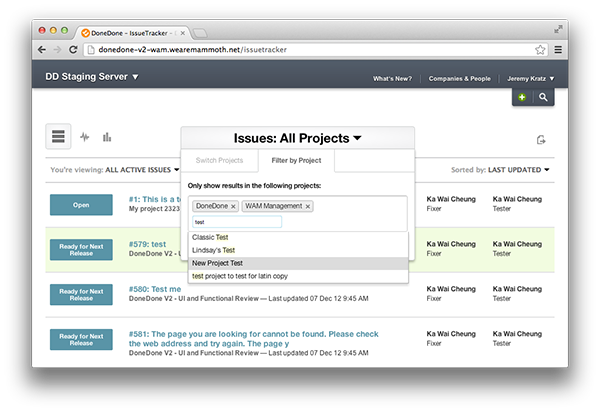
Task: Toggle browser fullscreen arrows icon
Action: 558,29
